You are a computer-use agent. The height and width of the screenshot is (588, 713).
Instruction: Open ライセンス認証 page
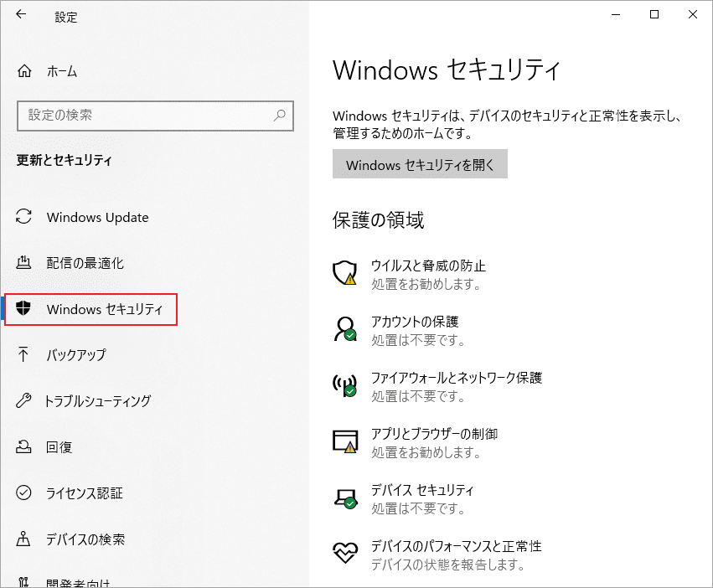point(85,493)
